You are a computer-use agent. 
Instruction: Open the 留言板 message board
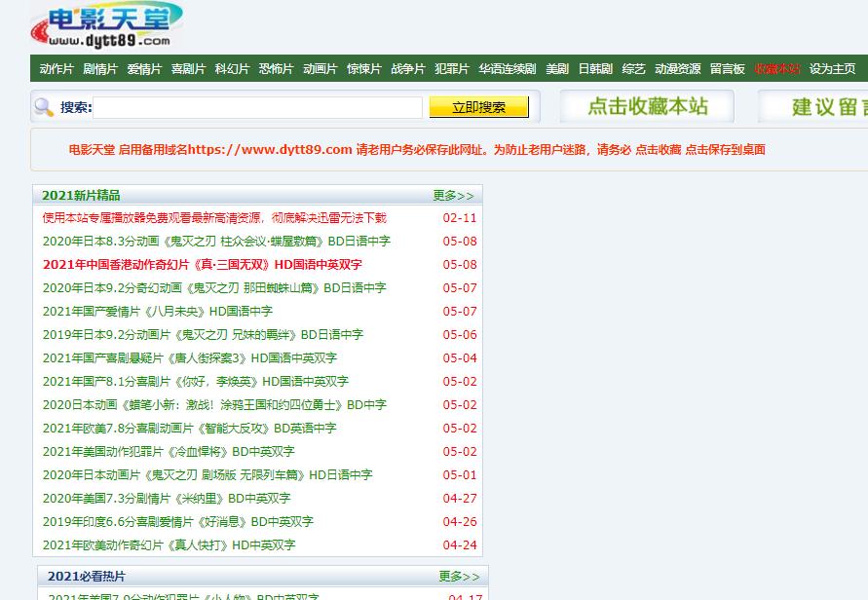pyautogui.click(x=727, y=69)
